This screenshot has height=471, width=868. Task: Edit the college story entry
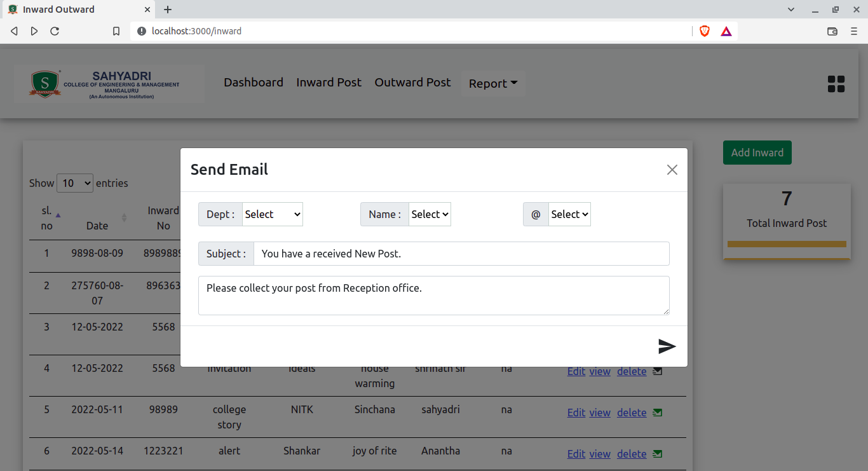(576, 413)
